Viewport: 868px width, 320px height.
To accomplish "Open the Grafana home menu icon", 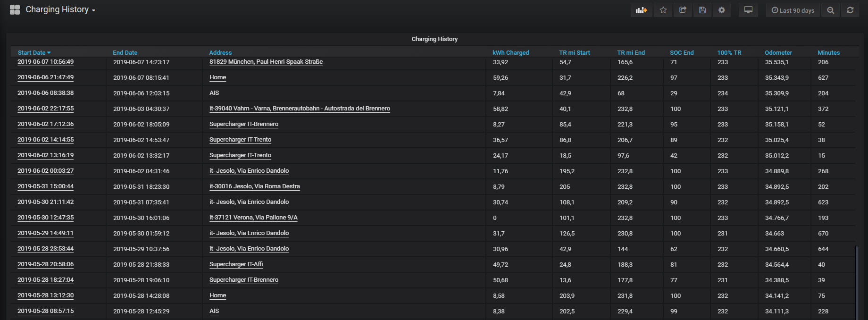I will [x=15, y=9].
